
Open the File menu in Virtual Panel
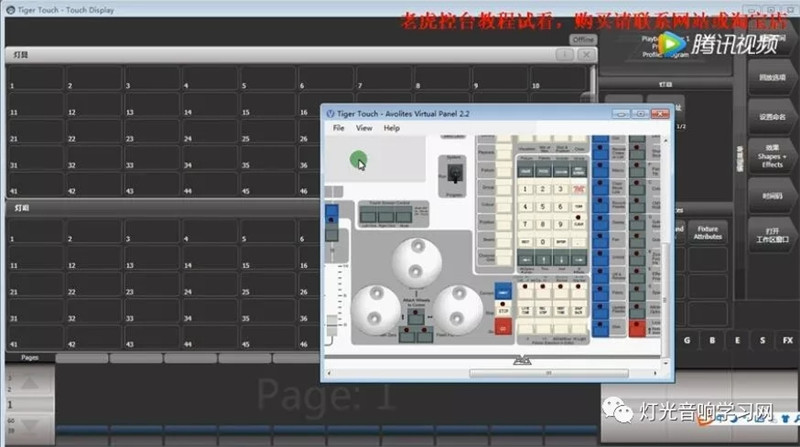coord(338,128)
